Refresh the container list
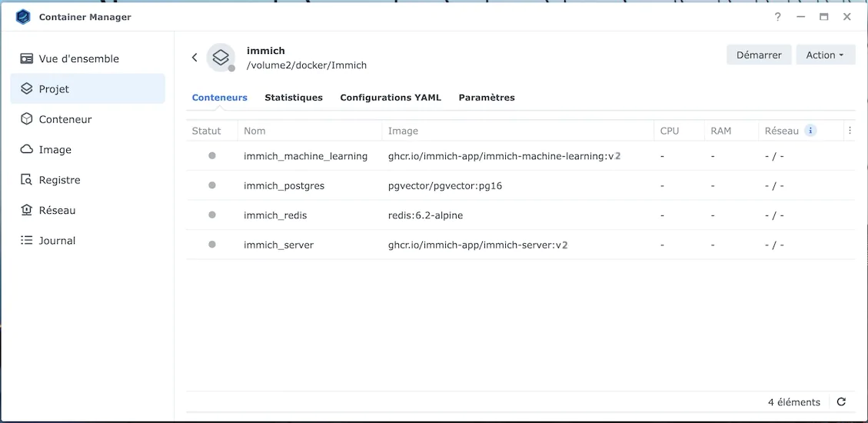The width and height of the screenshot is (868, 423). [841, 402]
